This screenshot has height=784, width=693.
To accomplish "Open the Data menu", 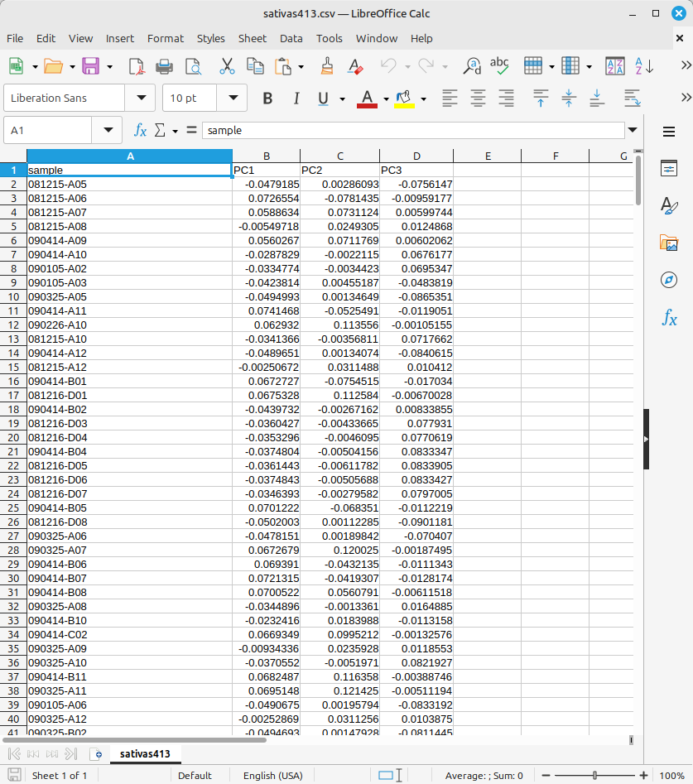I will 291,38.
